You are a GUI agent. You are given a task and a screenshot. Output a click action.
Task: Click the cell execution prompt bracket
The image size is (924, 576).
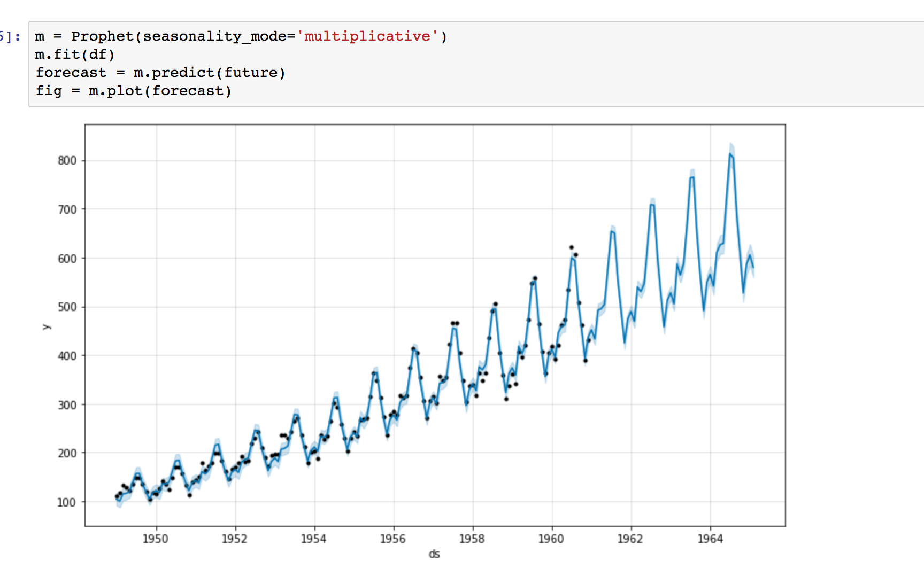(x=10, y=36)
